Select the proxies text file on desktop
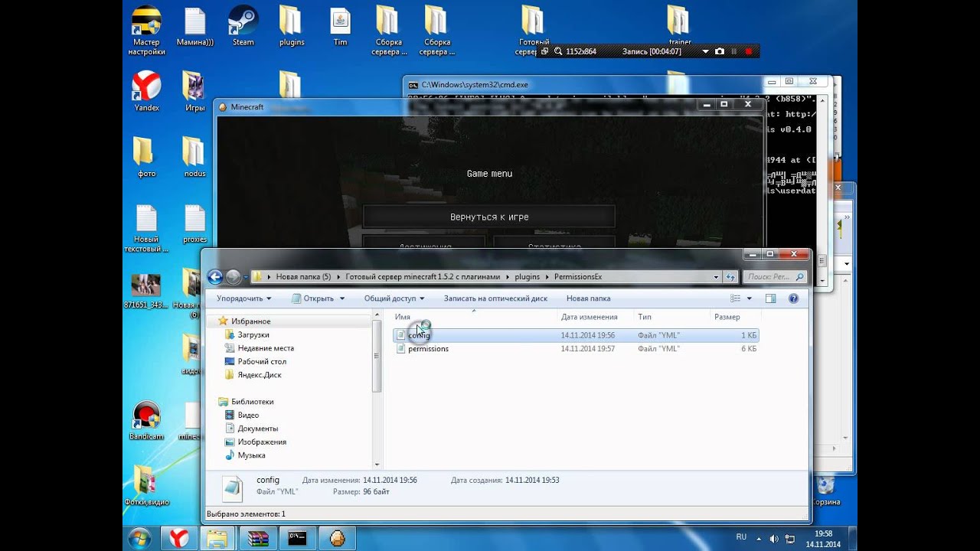Viewport: 980px width, 551px height. [194, 223]
